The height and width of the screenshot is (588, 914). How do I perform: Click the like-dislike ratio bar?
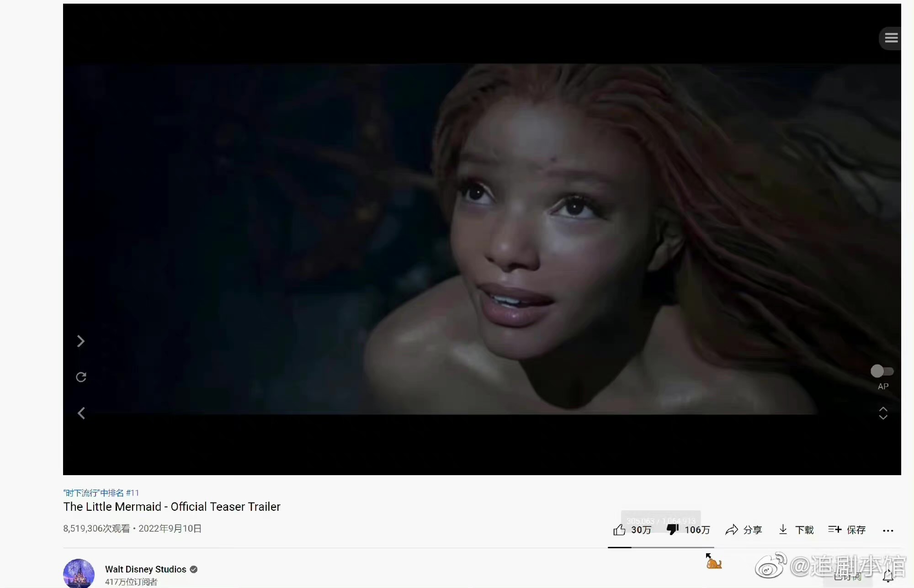[661, 547]
